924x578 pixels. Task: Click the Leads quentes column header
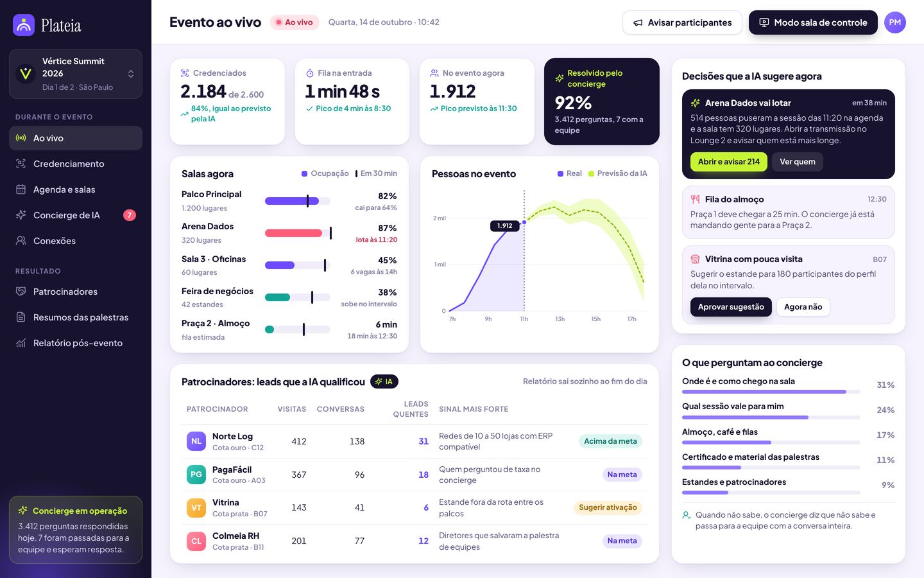click(x=411, y=409)
